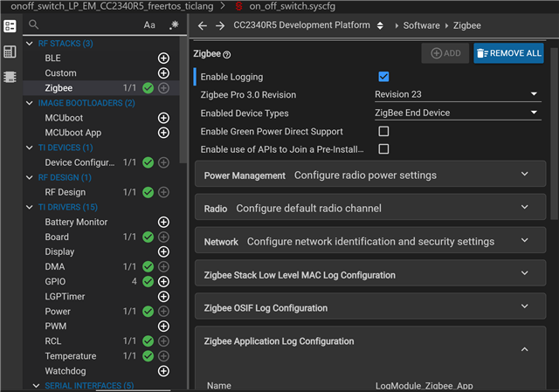Navigate forward with the right arrow
Image resolution: width=559 pixels, height=392 pixels.
click(x=220, y=25)
